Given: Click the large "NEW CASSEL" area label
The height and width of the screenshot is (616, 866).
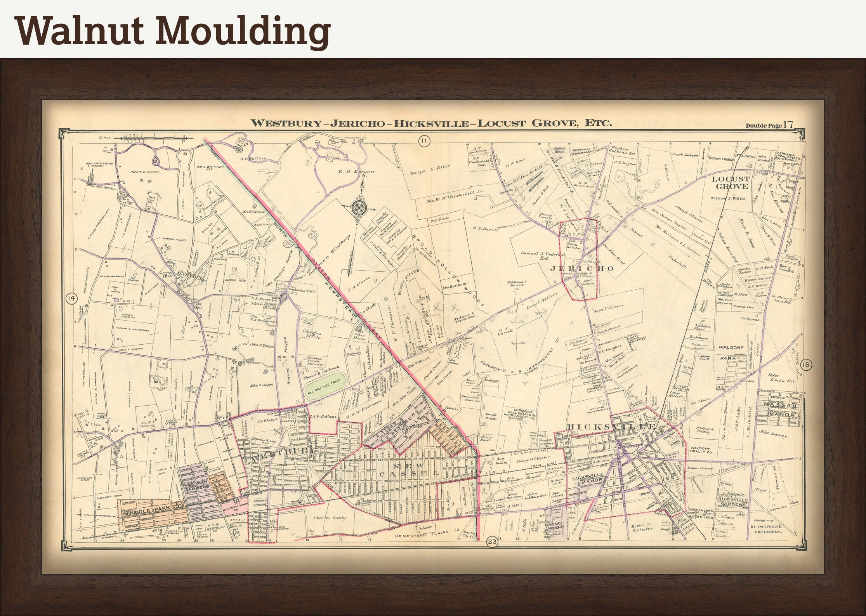Looking at the screenshot, I should [x=409, y=470].
